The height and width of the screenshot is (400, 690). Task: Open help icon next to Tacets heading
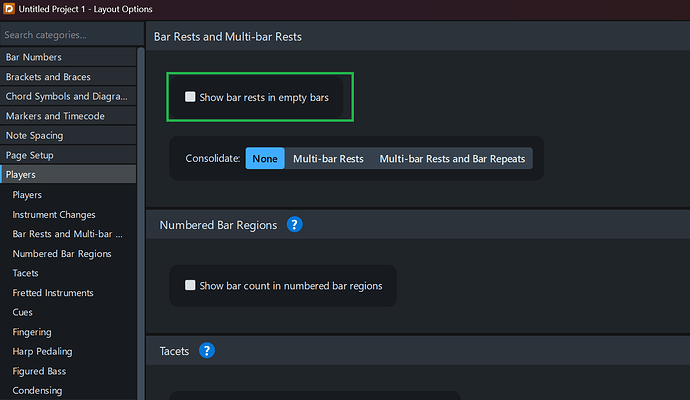(207, 351)
